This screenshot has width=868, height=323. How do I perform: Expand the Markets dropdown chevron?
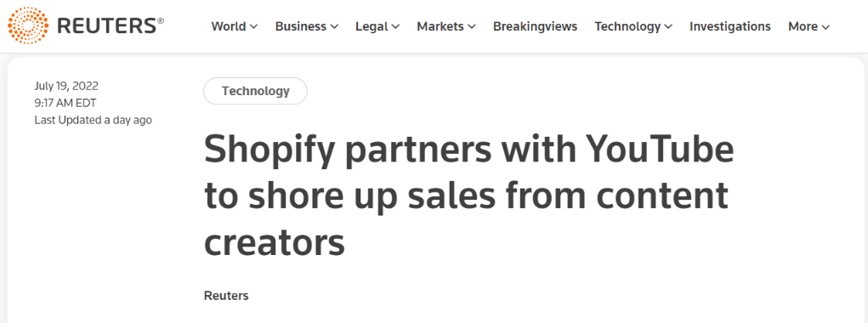(472, 26)
